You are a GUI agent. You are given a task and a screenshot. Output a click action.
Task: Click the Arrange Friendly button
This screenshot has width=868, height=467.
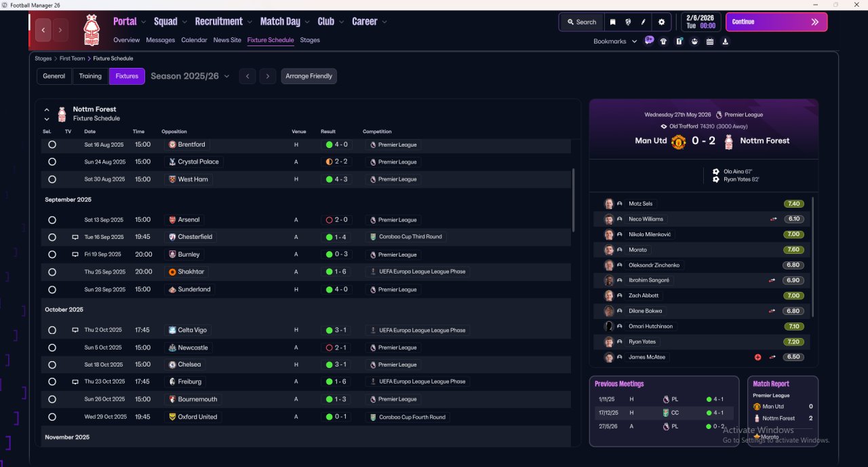coord(309,76)
